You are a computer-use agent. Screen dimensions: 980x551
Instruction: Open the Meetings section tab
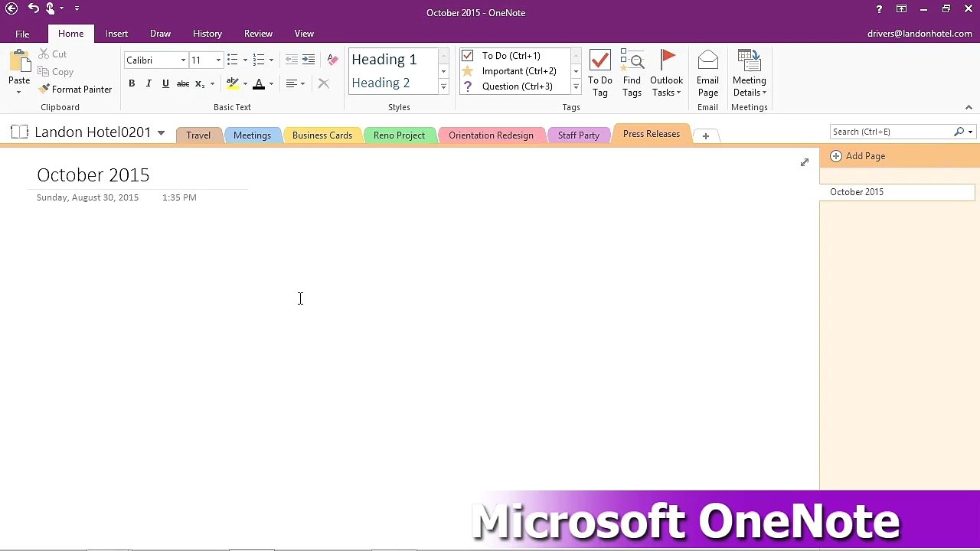point(252,135)
